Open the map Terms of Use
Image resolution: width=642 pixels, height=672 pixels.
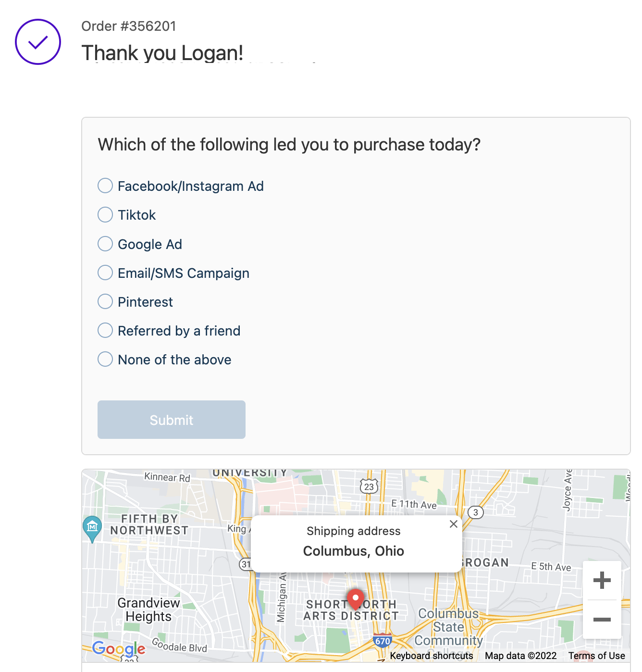click(596, 656)
